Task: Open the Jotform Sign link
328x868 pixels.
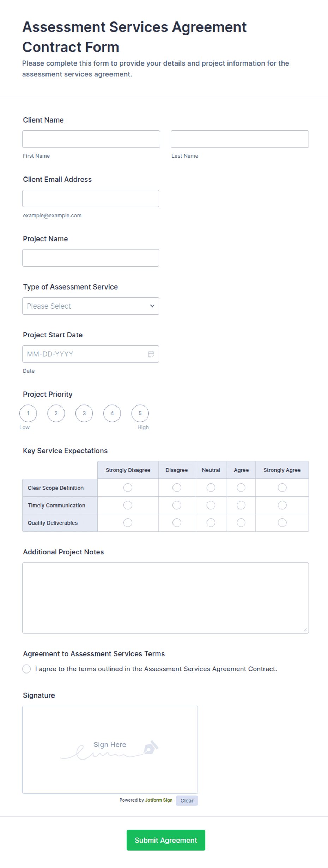Action: [159, 800]
